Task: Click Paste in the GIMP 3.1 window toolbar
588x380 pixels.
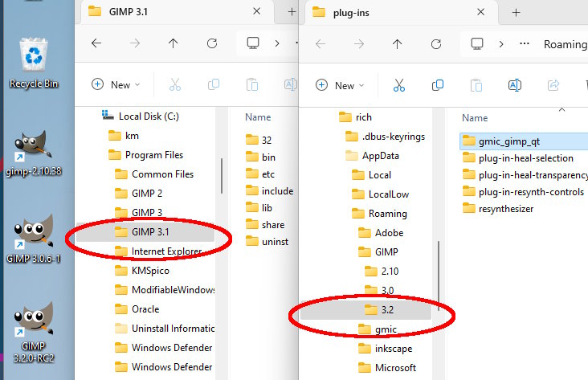Action: pos(252,85)
